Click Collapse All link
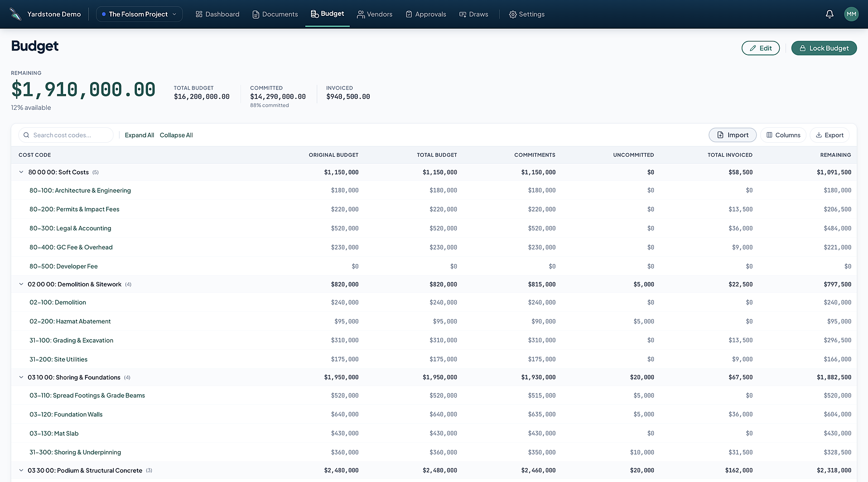Viewport: 868px width, 482px height. click(176, 135)
